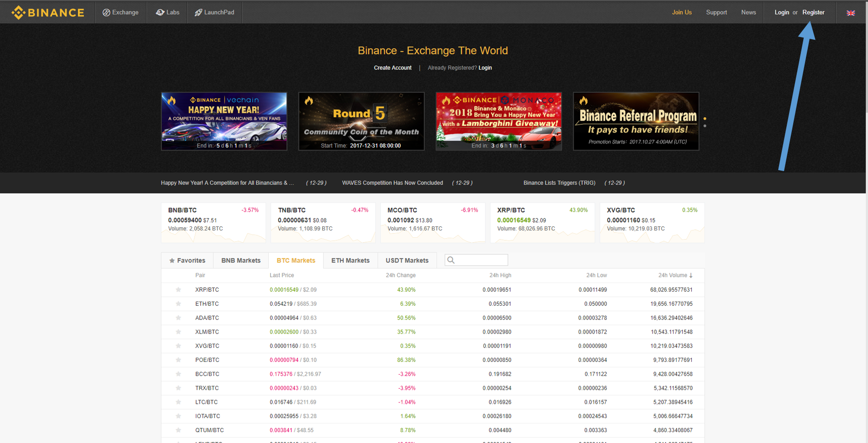Viewport: 868px width, 443px height.
Task: Open the LaunchPad menu item
Action: (214, 12)
